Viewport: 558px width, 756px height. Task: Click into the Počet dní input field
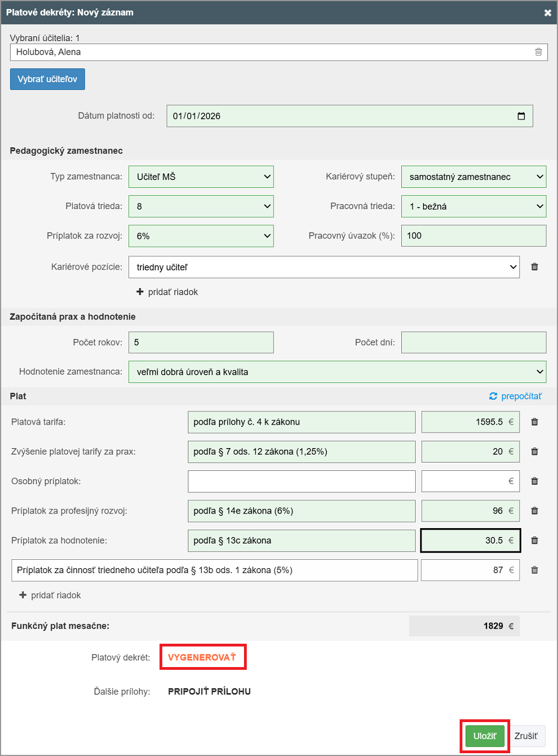(x=474, y=342)
